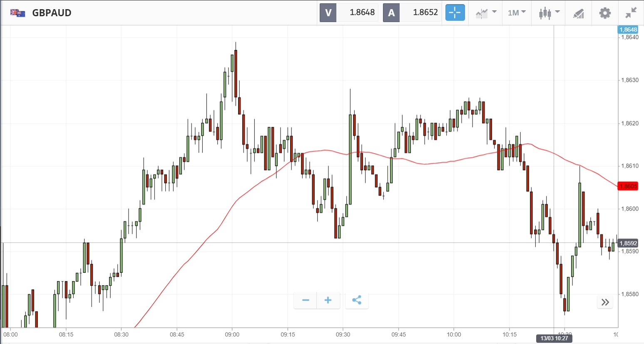Click the 08:30 time axis label
This screenshot has width=644, height=344.
pyautogui.click(x=122, y=334)
